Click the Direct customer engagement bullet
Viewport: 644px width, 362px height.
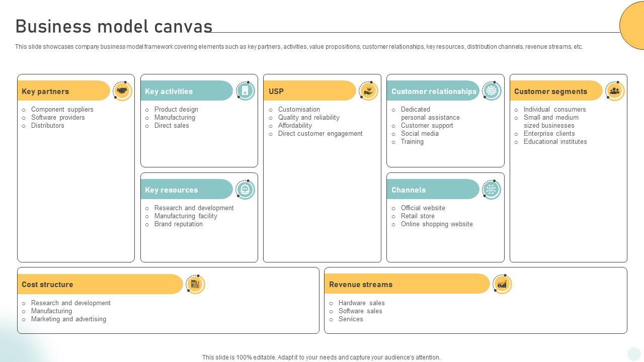tap(320, 134)
